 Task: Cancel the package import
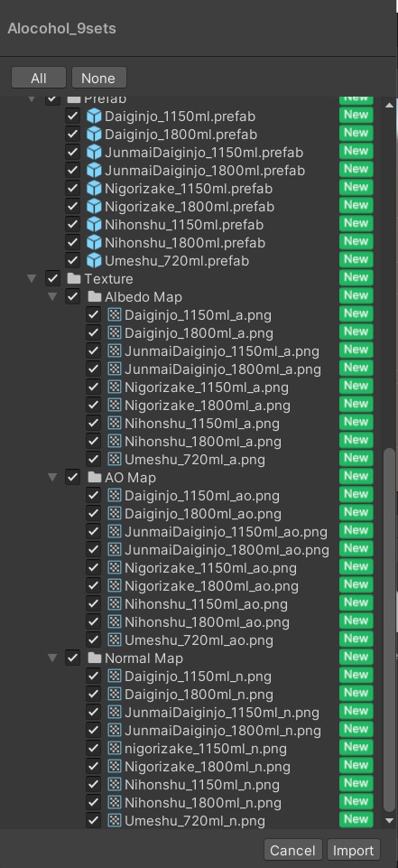pyautogui.click(x=293, y=850)
